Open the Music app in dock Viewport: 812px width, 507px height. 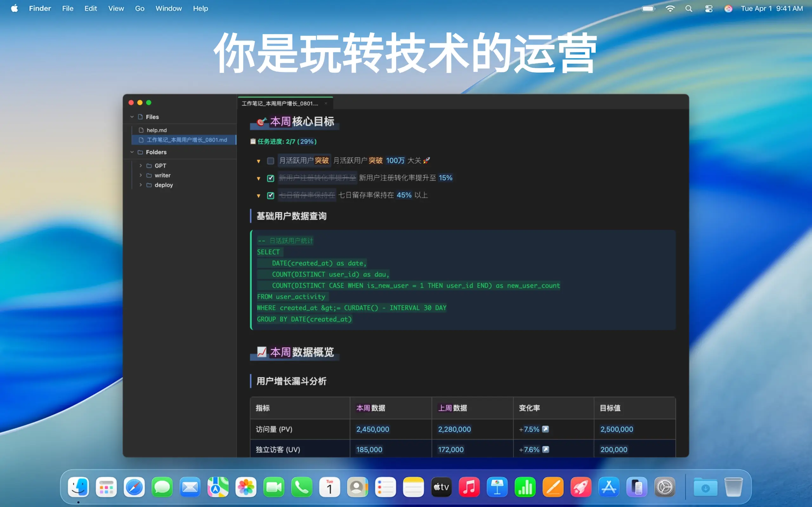pos(469,487)
